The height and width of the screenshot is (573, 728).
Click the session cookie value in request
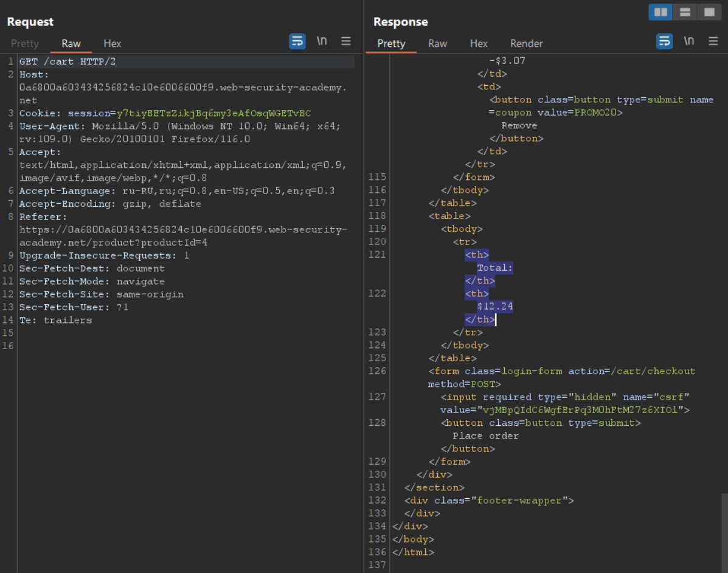click(x=213, y=114)
